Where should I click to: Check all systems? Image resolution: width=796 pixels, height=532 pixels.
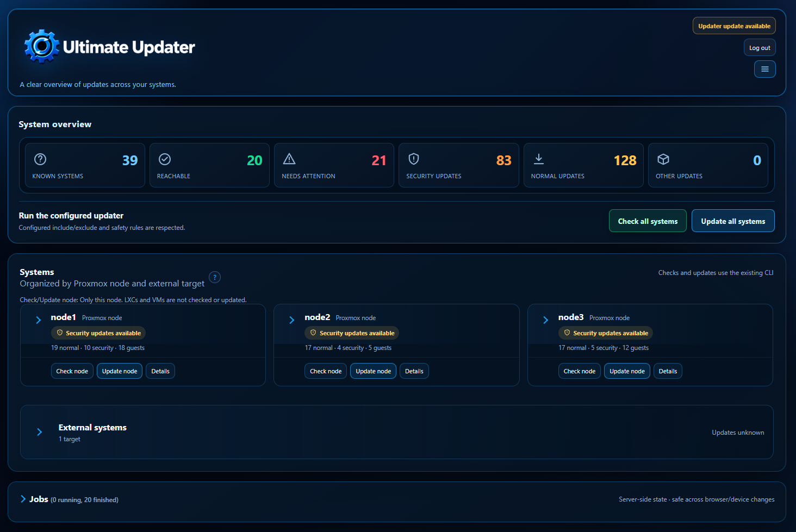point(648,221)
